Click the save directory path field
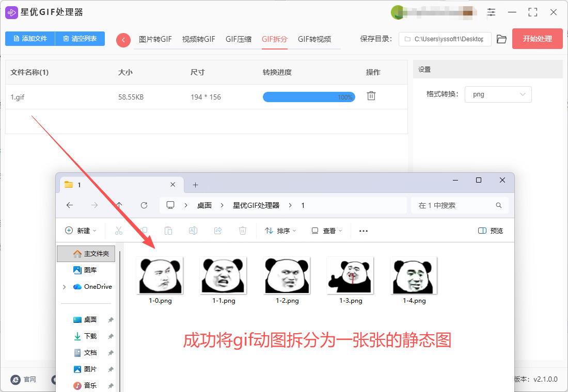Viewport: 568px width, 392px height. click(445, 39)
